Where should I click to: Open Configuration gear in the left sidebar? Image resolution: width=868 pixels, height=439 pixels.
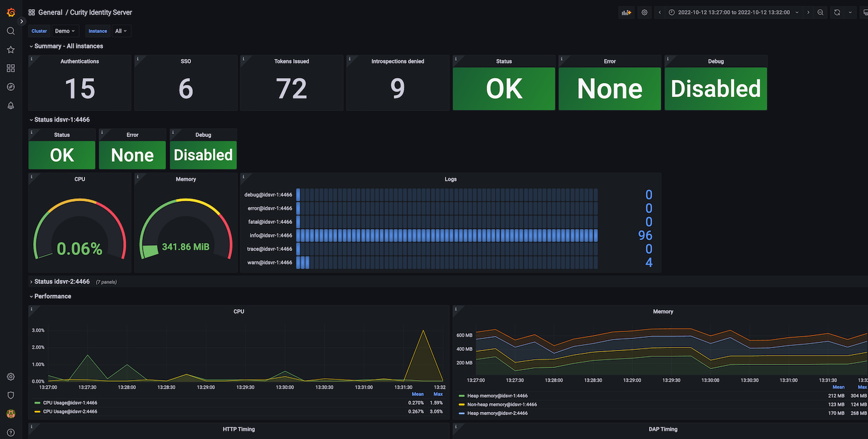[x=10, y=377]
